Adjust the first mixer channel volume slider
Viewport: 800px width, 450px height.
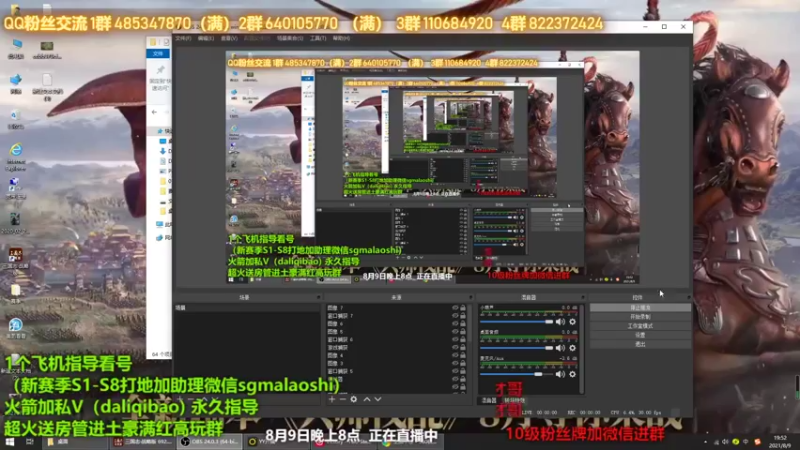pos(516,322)
